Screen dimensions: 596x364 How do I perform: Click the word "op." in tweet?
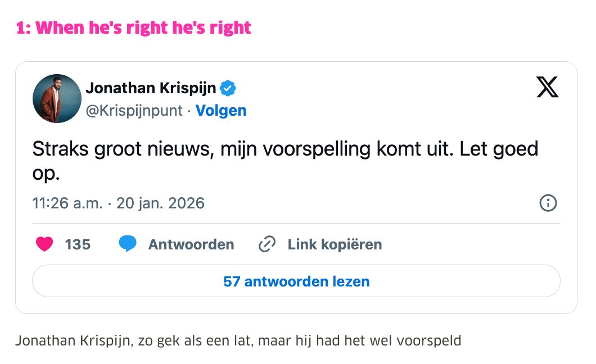[x=46, y=174]
